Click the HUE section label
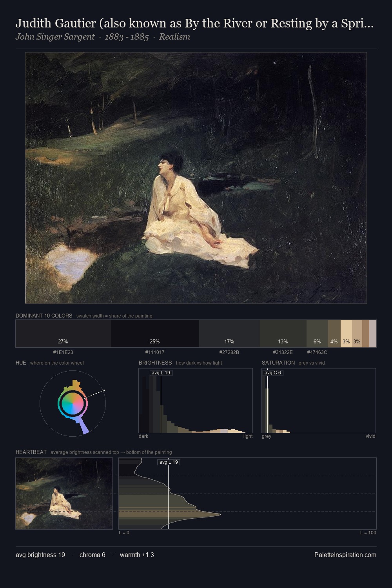Screen dimensions: 392x588 tap(21, 363)
